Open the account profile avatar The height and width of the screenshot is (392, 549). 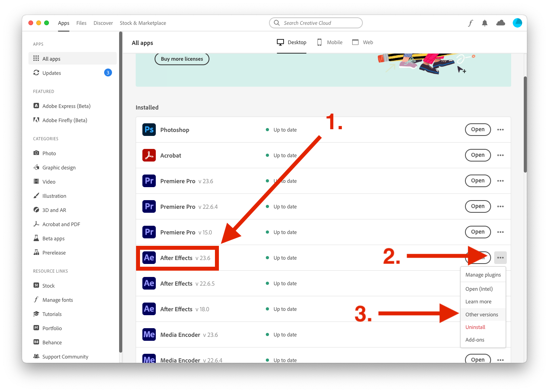[517, 23]
